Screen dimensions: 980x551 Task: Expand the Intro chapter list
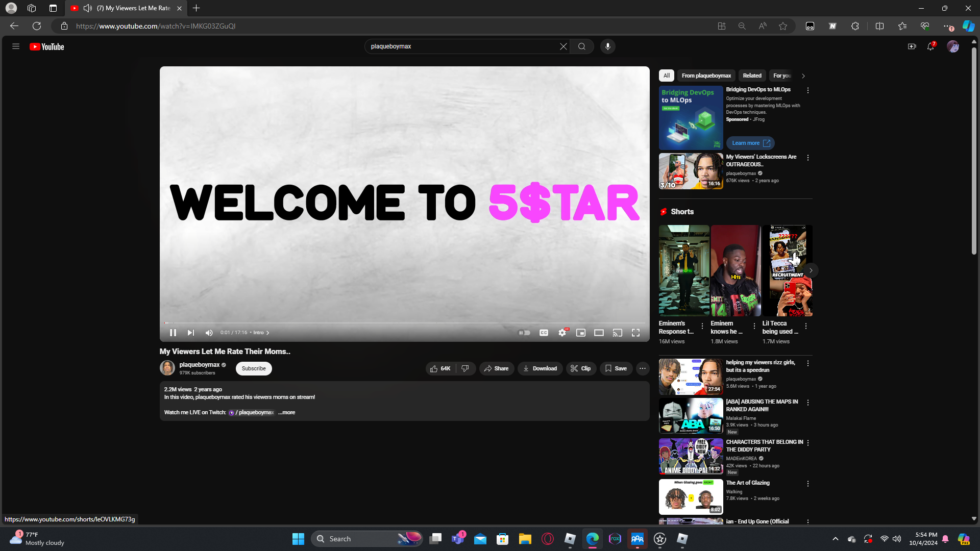[x=261, y=333]
